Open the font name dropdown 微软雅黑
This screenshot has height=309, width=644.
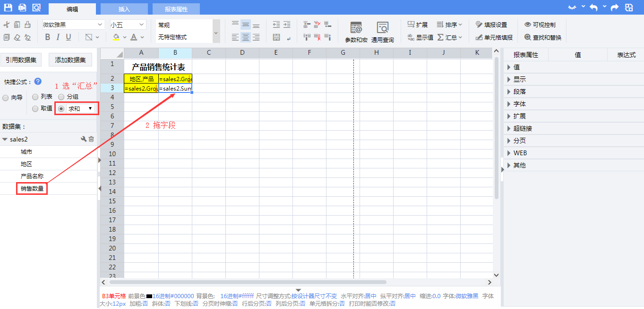pos(73,25)
